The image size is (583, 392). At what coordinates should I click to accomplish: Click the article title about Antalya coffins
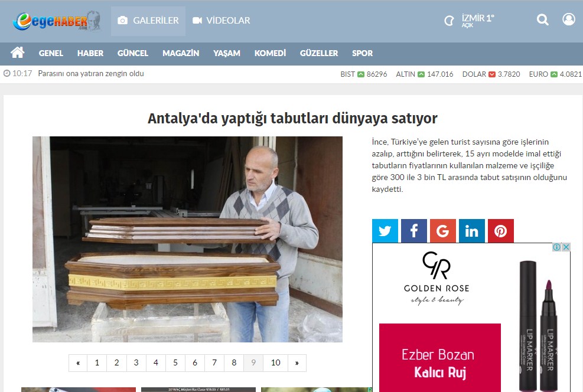[x=292, y=118]
